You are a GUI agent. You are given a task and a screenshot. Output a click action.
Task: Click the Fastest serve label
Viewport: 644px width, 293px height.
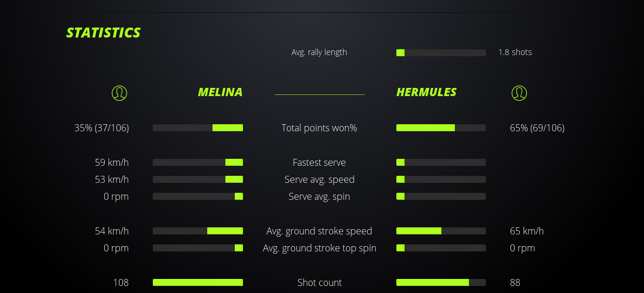[x=319, y=162]
